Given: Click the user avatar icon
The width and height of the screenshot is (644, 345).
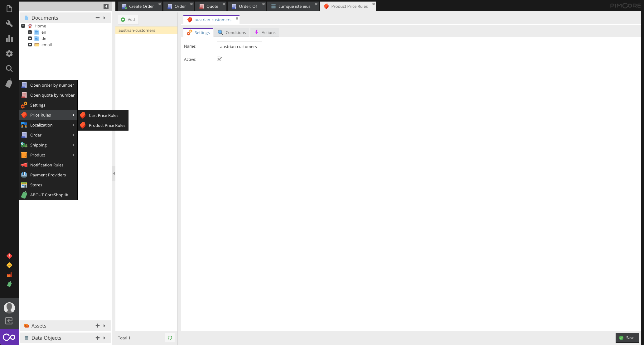Looking at the screenshot, I should click(9, 308).
